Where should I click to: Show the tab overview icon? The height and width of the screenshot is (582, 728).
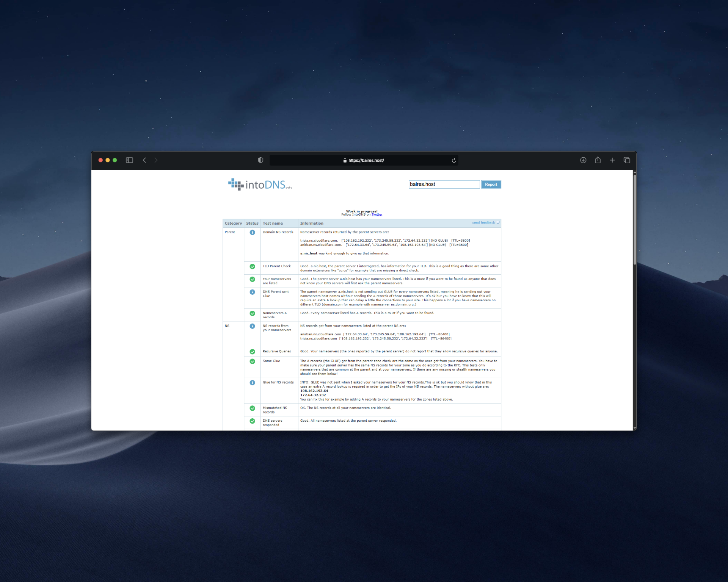click(627, 160)
